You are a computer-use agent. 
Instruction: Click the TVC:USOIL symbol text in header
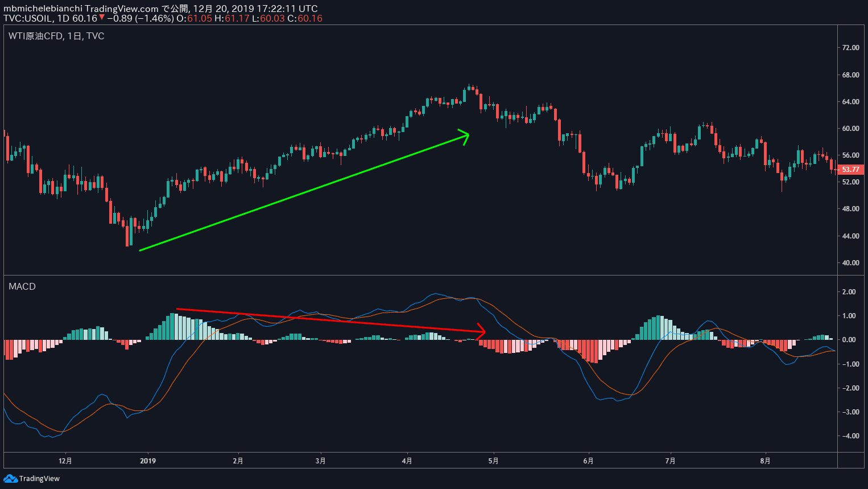pyautogui.click(x=28, y=18)
